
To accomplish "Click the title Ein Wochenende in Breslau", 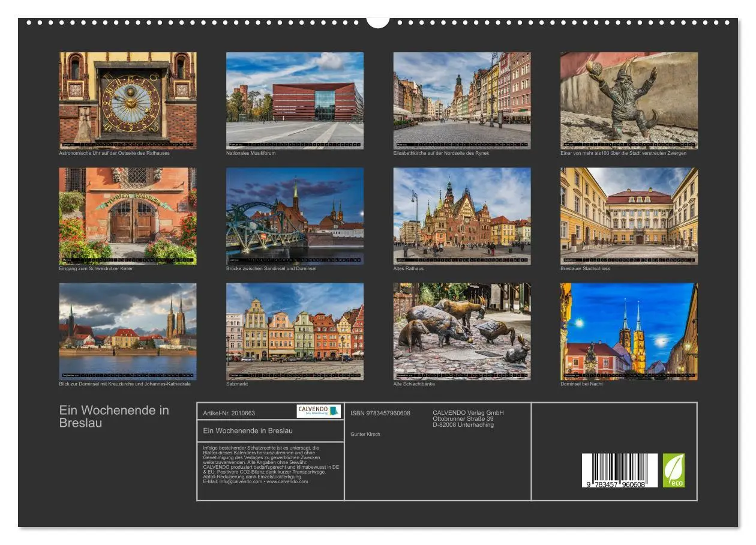I will (115, 417).
